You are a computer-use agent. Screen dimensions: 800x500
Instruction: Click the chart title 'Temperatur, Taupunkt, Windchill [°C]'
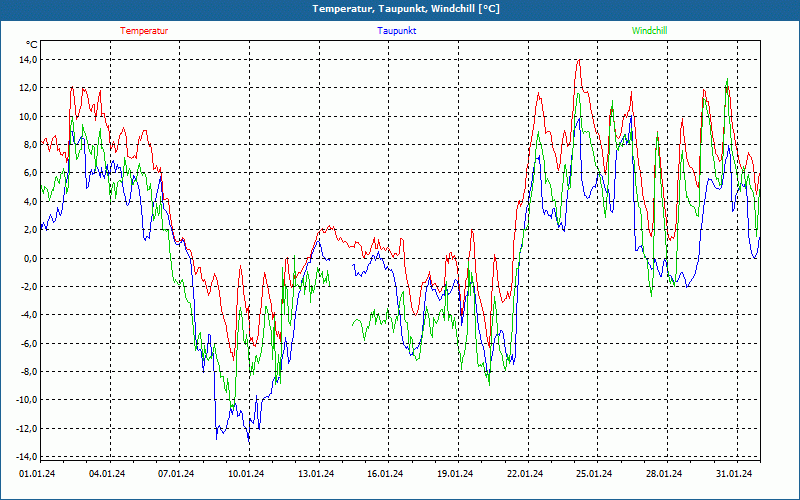pos(406,9)
